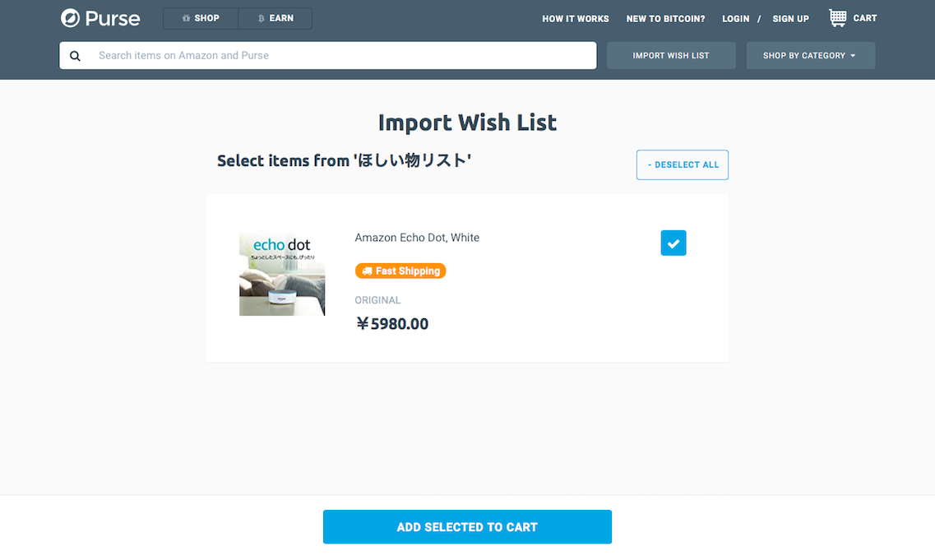Click the magnifying glass search icon
Screen dimensions: 935x560
point(75,55)
